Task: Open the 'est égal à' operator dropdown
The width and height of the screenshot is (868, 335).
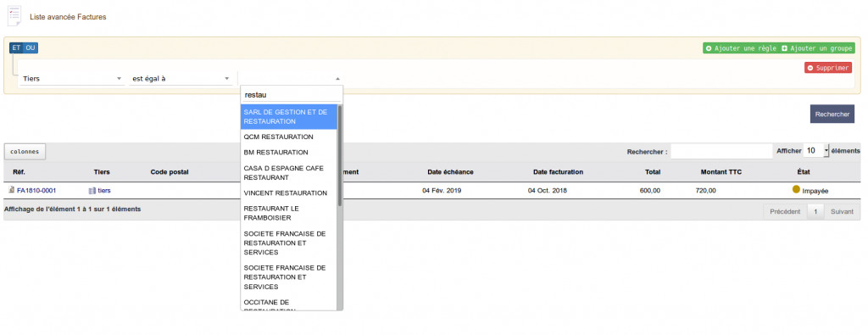Action: tap(180, 79)
